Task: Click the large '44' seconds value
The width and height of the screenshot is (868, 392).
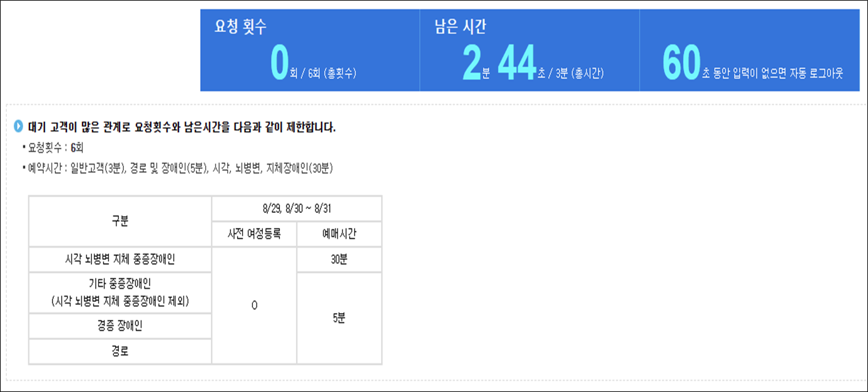Action: [517, 64]
